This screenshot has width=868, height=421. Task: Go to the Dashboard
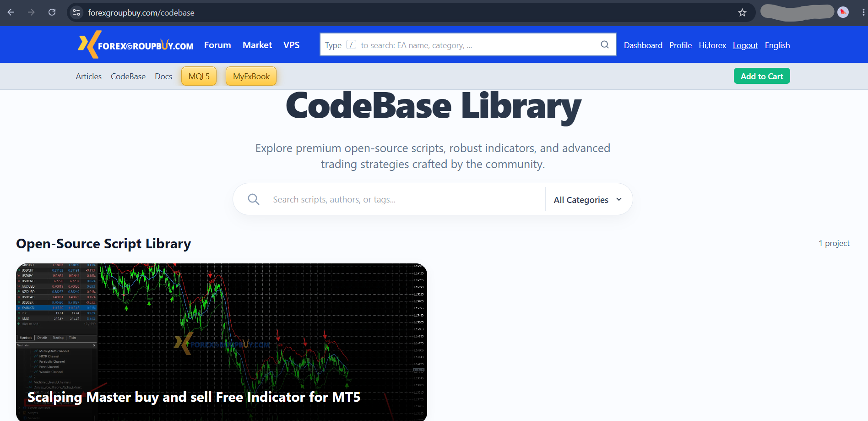[643, 45]
